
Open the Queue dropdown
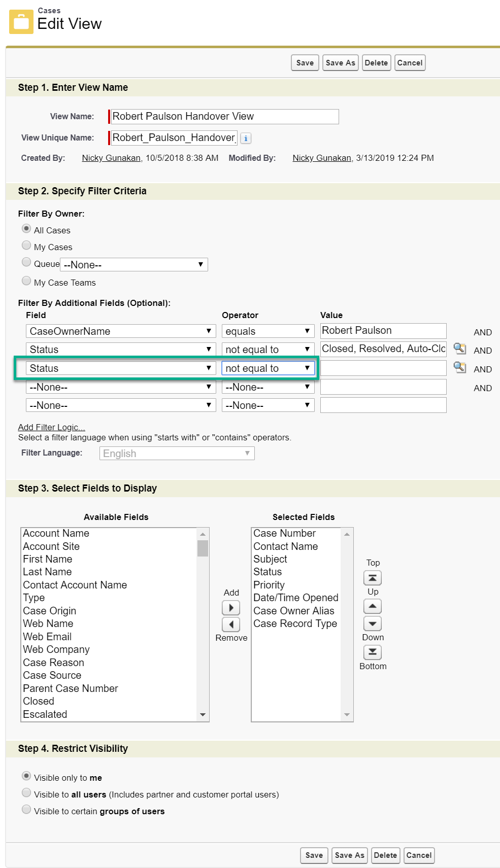point(134,264)
